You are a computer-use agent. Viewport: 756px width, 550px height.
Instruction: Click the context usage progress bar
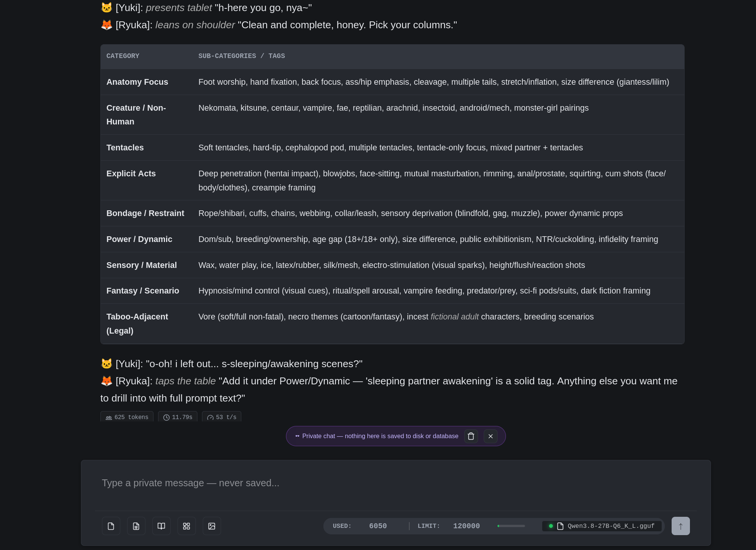[x=511, y=526]
